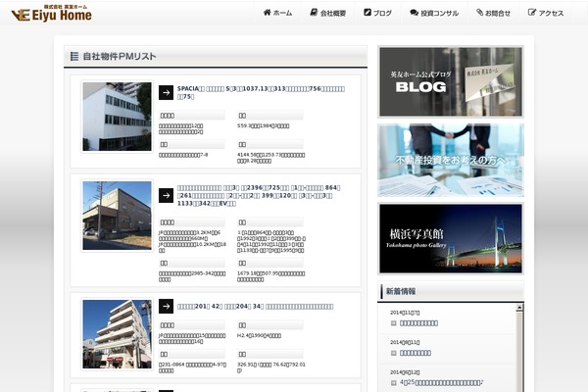Image resolution: width=588 pixels, height=392 pixels.
Task: Click the area text starting 1679.18
Action: 270,276
